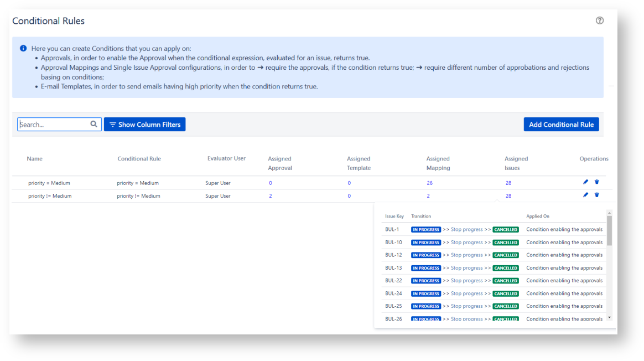Open Assigned Issues 28 for 'priority = Medium'
This screenshot has height=361, width=644.
tap(508, 183)
